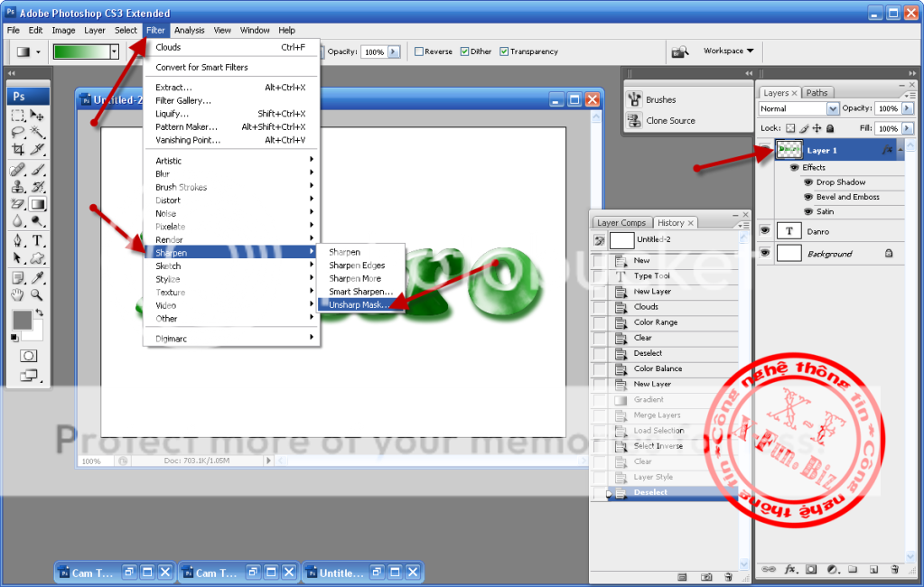The width and height of the screenshot is (924, 587).
Task: Delete the current layer with trash icon
Action: (x=894, y=569)
